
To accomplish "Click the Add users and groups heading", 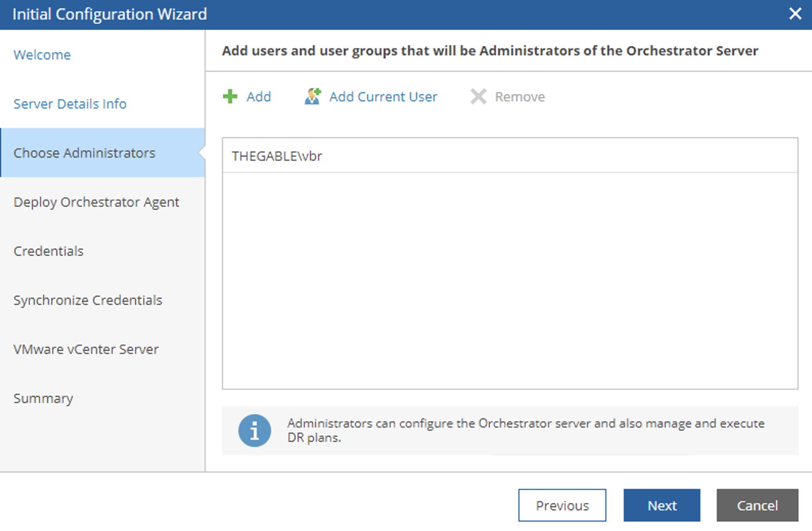I will (490, 51).
